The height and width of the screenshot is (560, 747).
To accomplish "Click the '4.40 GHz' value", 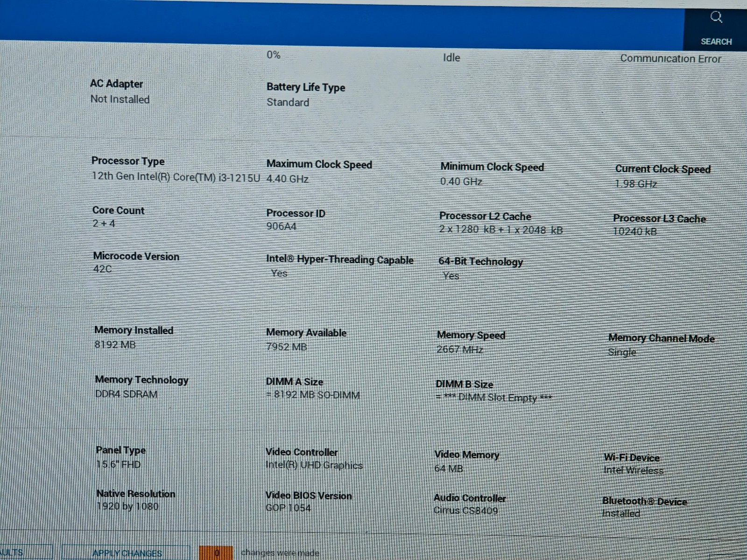I will (288, 179).
